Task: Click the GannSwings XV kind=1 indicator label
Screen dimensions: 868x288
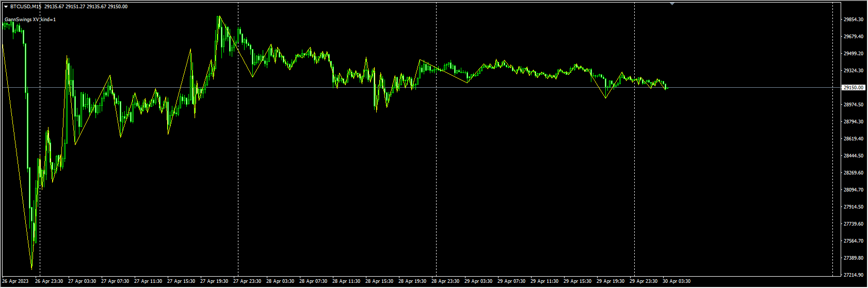Action: click(30, 20)
